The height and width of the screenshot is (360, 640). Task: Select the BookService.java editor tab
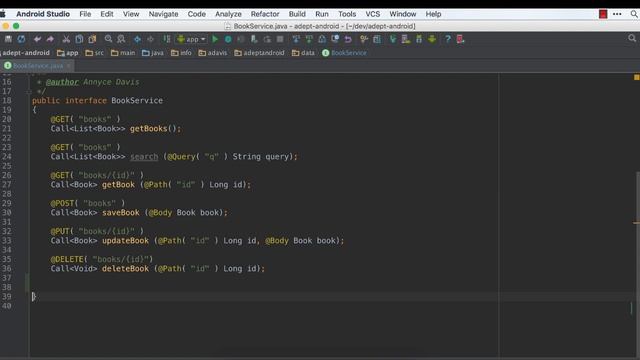pyautogui.click(x=38, y=66)
